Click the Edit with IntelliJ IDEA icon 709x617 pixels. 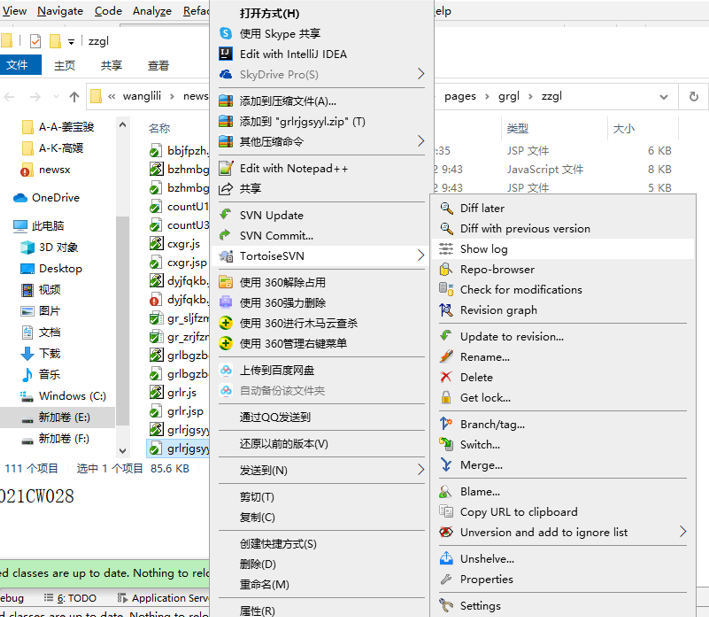(226, 54)
